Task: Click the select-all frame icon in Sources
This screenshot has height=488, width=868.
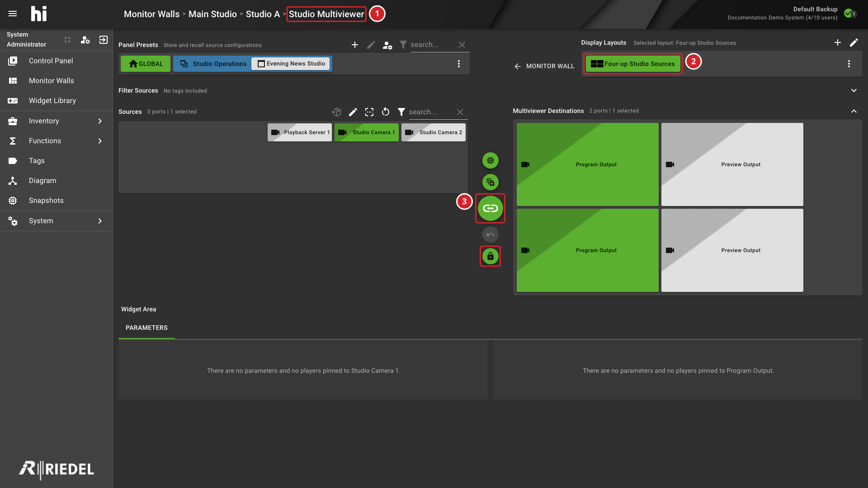Action: [x=369, y=112]
